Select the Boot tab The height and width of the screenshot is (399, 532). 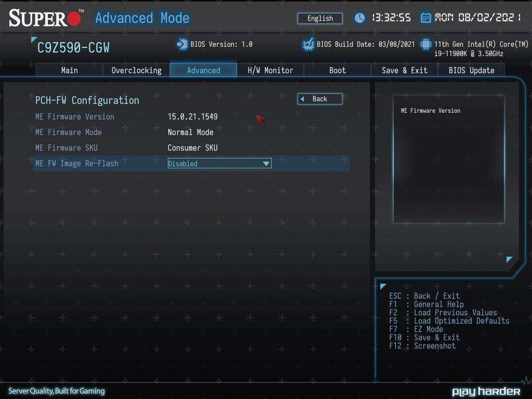point(337,71)
